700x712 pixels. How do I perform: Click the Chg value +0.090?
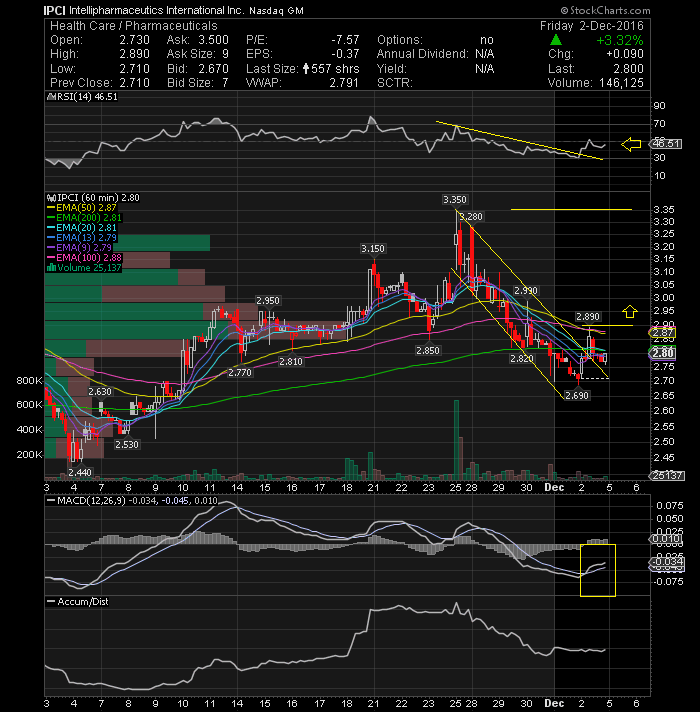(625, 54)
